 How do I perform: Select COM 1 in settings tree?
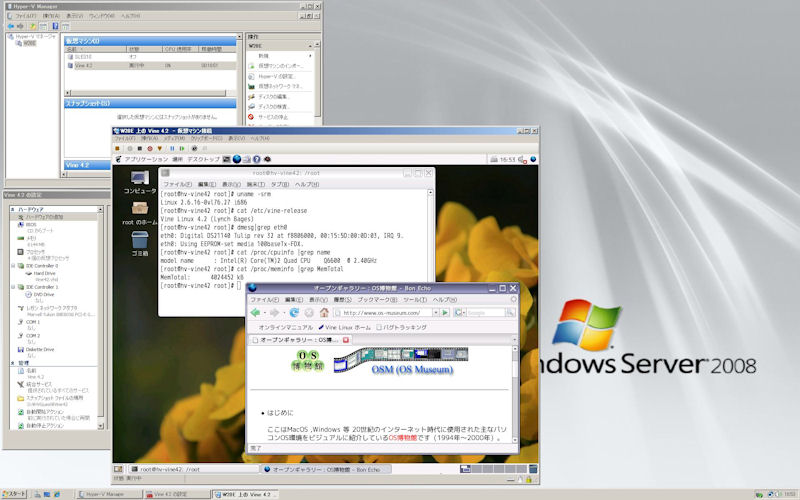pos(32,322)
